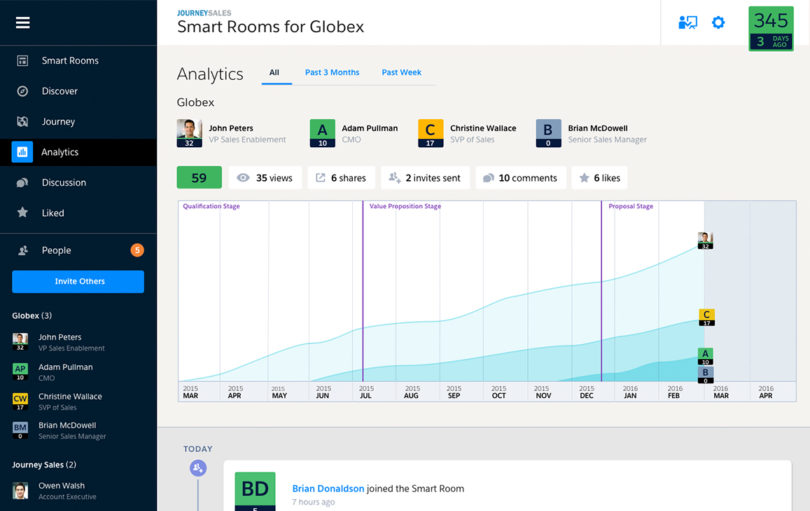Image resolution: width=810 pixels, height=511 pixels.
Task: Click Qualification Stage label on chart
Action: (211, 206)
